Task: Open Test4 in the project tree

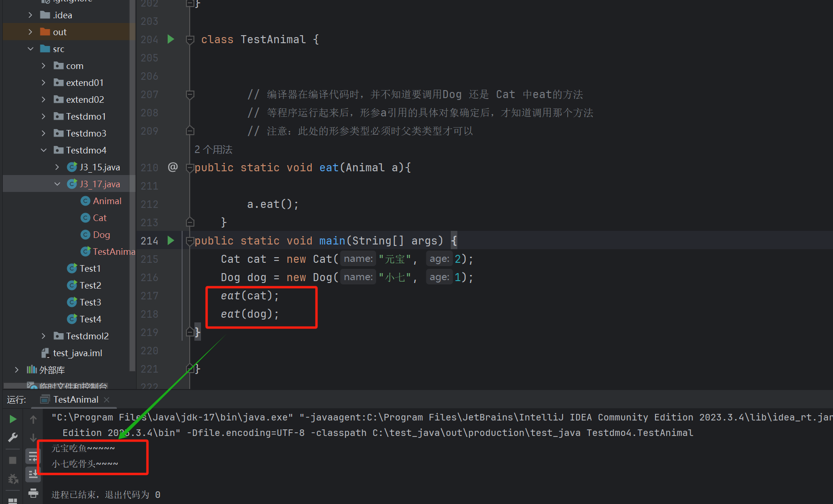Action: click(91, 319)
